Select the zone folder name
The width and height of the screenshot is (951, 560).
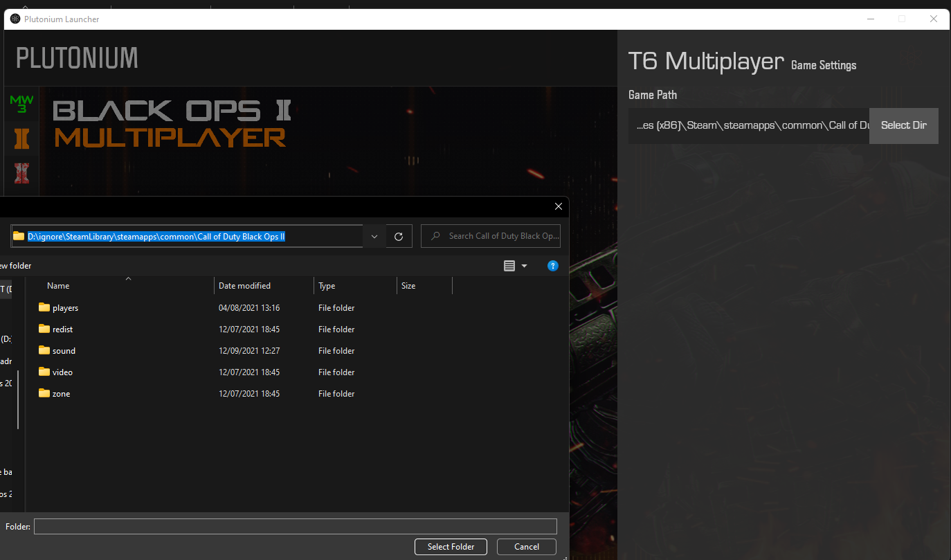click(x=61, y=394)
